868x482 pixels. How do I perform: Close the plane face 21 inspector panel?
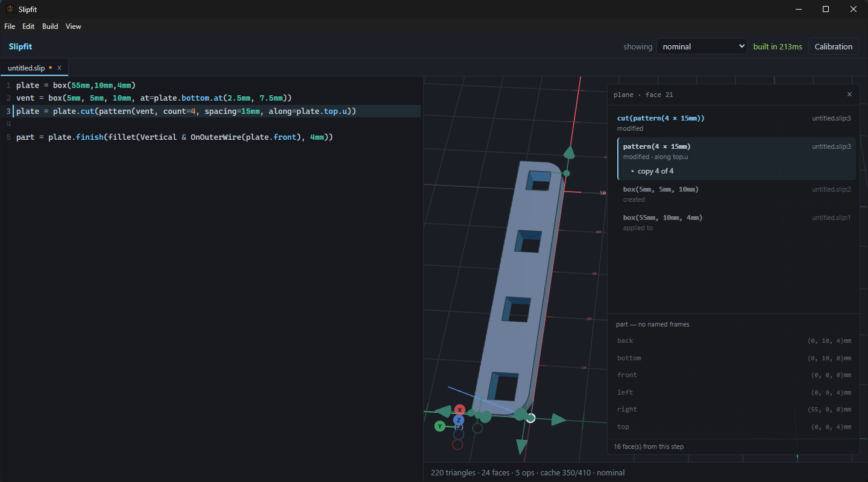(x=849, y=95)
